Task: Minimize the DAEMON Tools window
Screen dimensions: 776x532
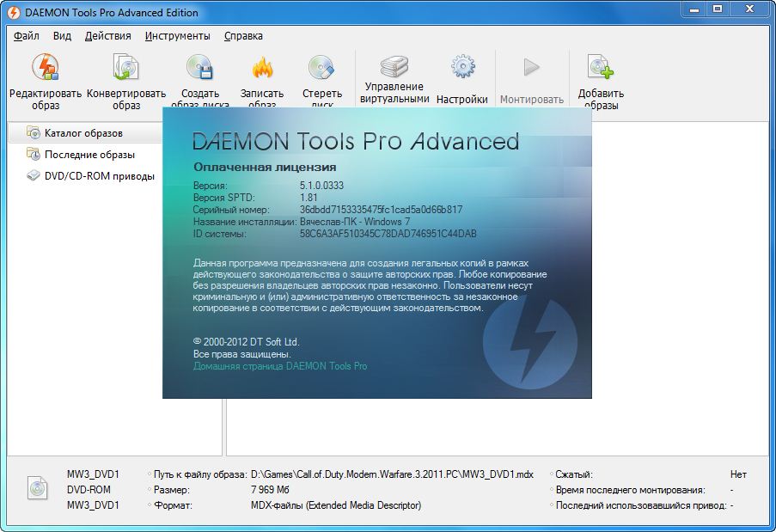Action: pyautogui.click(x=694, y=9)
